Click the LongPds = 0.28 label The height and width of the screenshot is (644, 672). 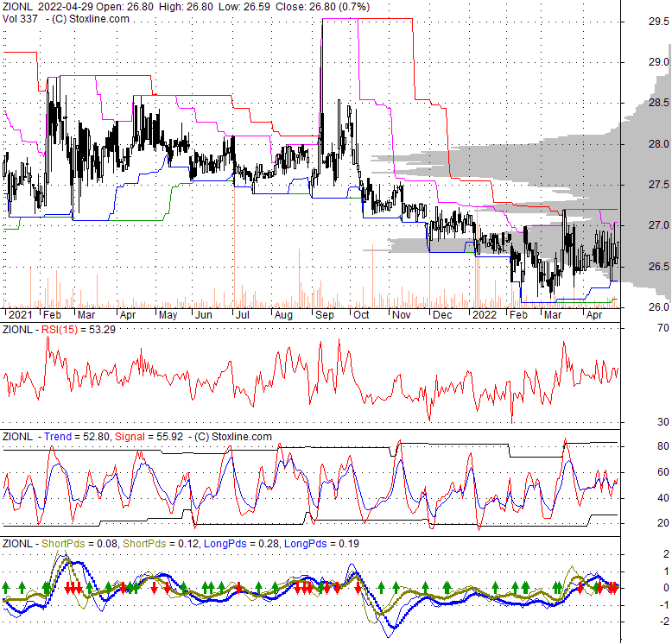[242, 543]
